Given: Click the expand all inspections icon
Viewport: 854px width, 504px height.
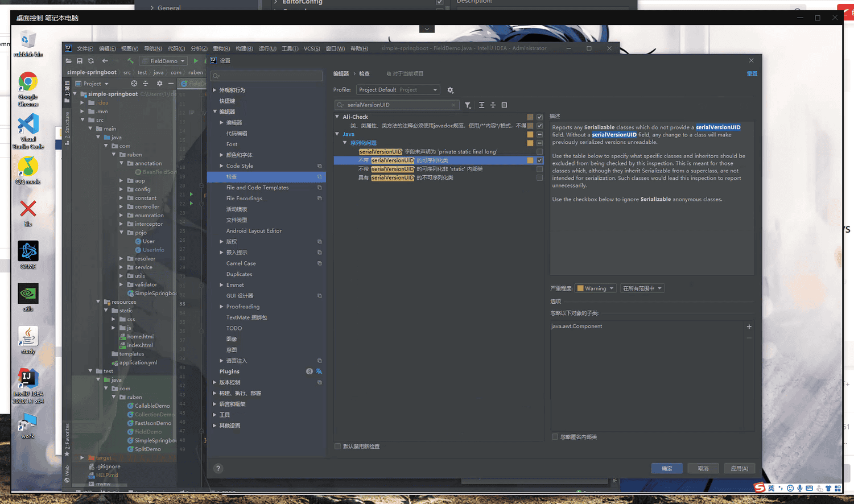Looking at the screenshot, I should pyautogui.click(x=481, y=105).
